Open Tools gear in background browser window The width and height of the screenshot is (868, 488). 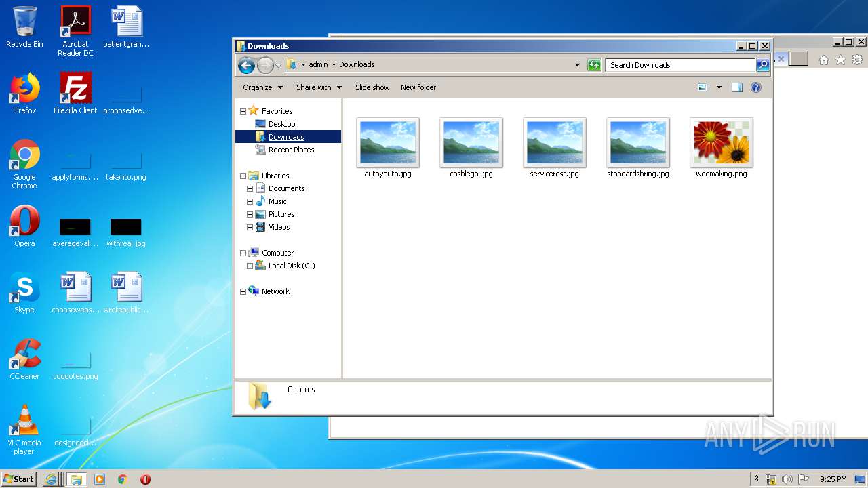(x=857, y=60)
